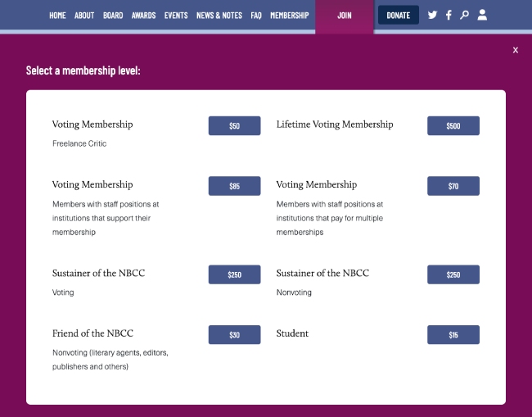Close the membership level panel
This screenshot has height=417, width=532.
(x=516, y=50)
